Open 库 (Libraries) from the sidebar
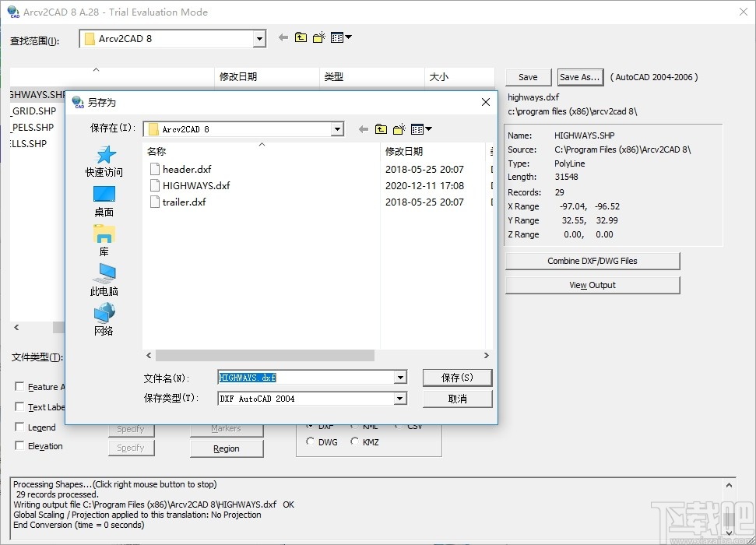756x545 pixels. point(104,243)
